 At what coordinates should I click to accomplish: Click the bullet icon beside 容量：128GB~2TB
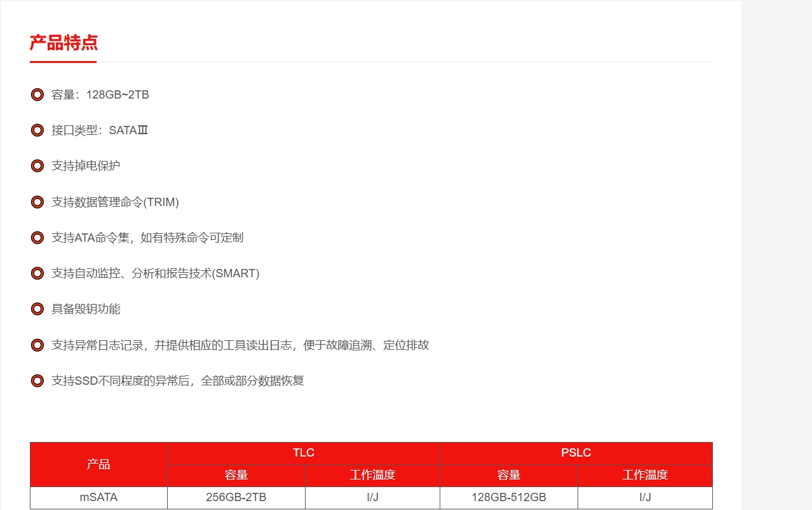(x=37, y=95)
